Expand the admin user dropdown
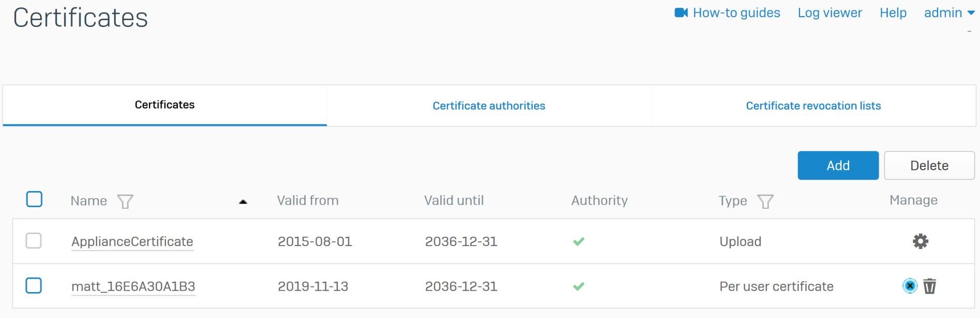Viewport: 980px width, 318px height. pos(949,13)
